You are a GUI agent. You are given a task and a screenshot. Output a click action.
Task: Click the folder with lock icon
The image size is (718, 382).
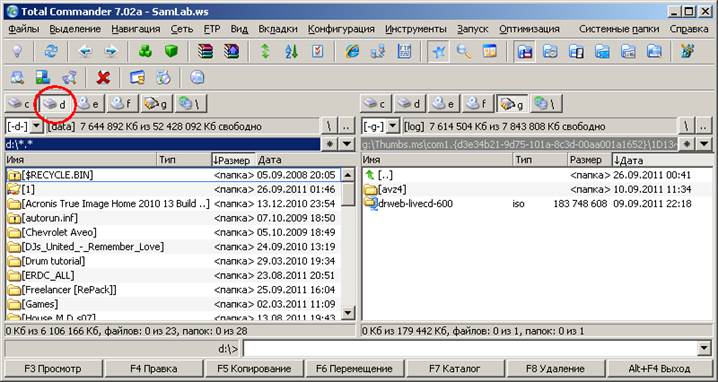pyautogui.click(x=137, y=78)
